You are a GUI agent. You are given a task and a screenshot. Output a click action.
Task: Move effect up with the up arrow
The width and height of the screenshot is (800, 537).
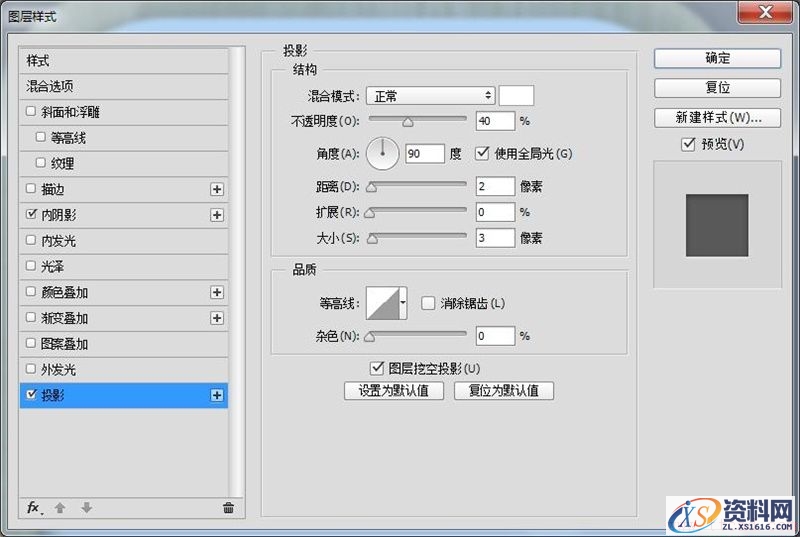pos(60,507)
